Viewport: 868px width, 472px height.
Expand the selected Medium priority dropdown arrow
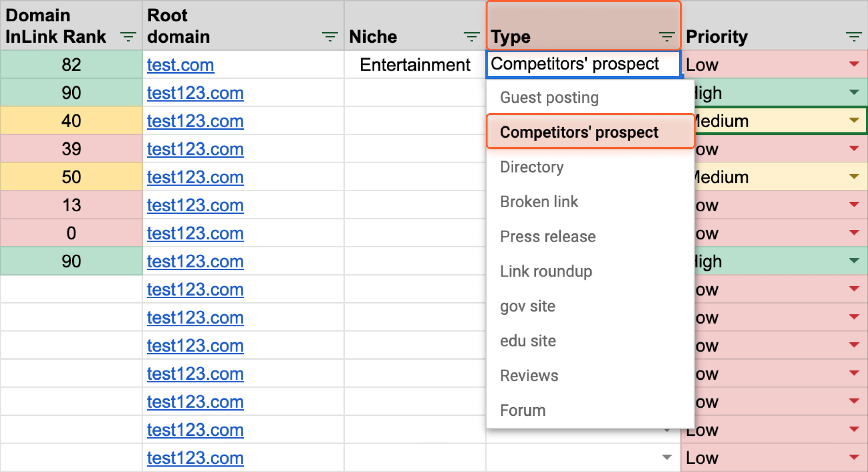point(854,121)
